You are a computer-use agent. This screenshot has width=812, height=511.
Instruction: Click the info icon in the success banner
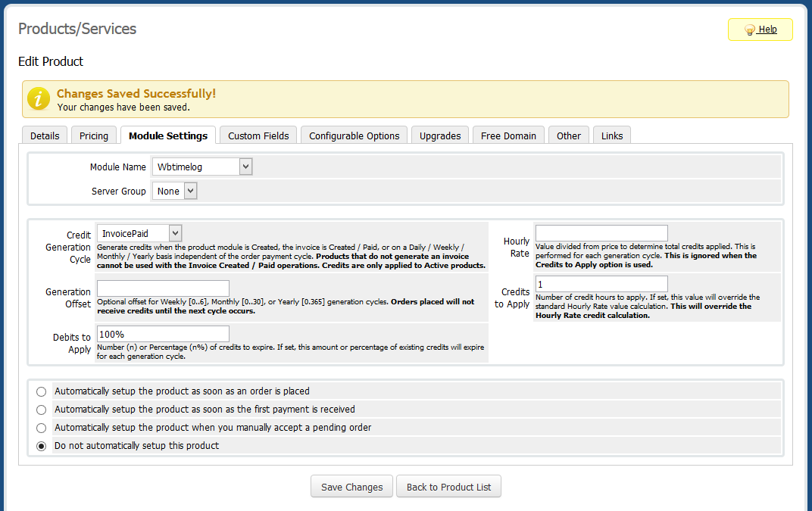tap(38, 98)
